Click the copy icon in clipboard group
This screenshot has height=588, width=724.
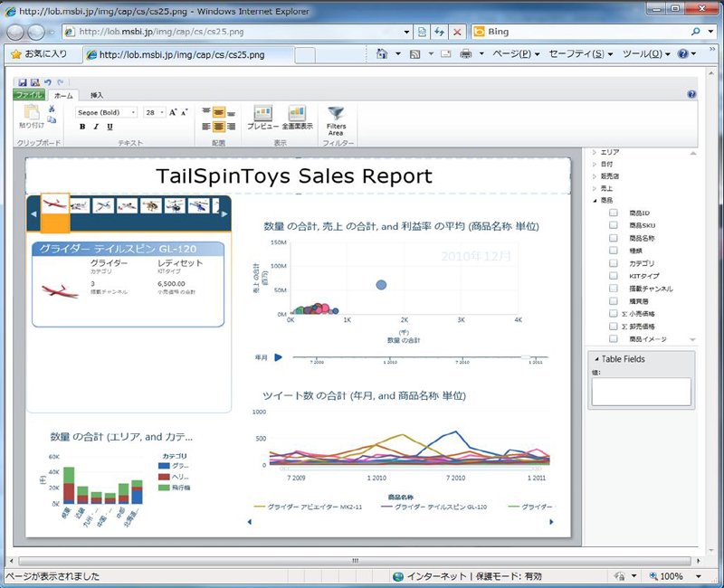[52, 119]
